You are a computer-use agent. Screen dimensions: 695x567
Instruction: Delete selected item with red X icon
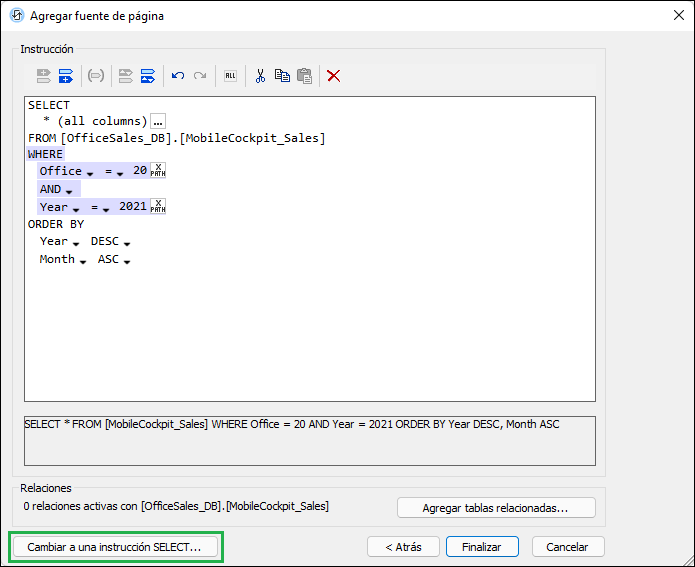click(334, 75)
